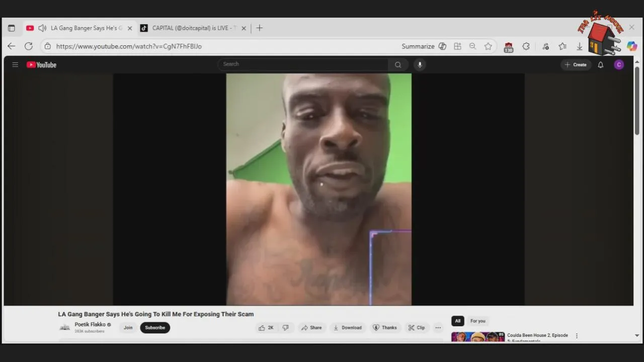This screenshot has width=644, height=362.
Task: Open split screen tab apps icon
Action: pyautogui.click(x=457, y=46)
